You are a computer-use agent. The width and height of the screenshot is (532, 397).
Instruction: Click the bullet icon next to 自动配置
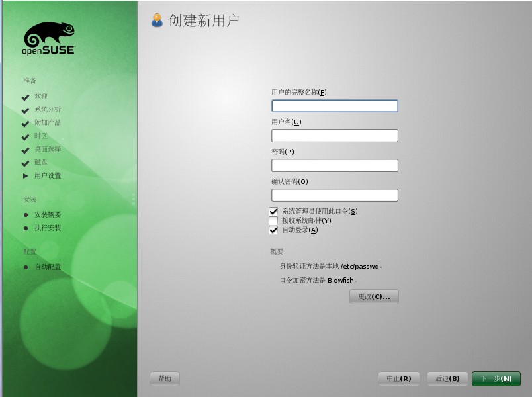coord(26,267)
